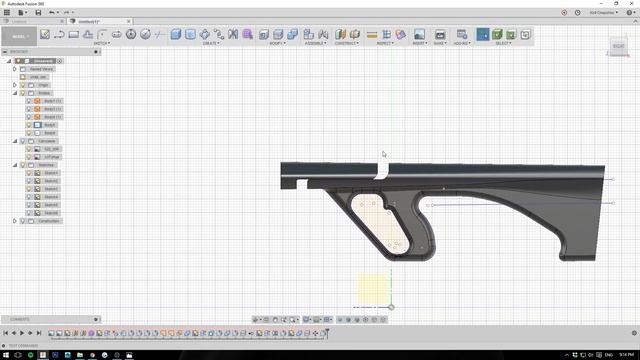
Task: Expand the Origin folder
Action: pyautogui.click(x=15, y=85)
